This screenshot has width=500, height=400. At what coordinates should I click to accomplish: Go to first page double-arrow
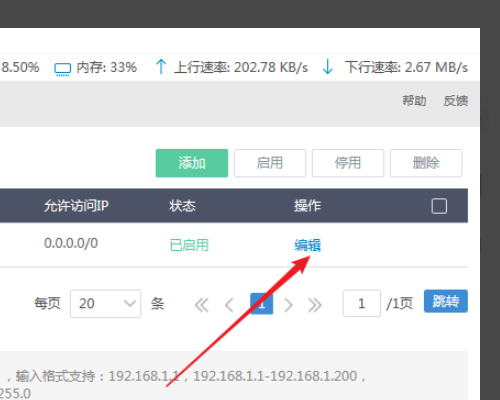(202, 305)
